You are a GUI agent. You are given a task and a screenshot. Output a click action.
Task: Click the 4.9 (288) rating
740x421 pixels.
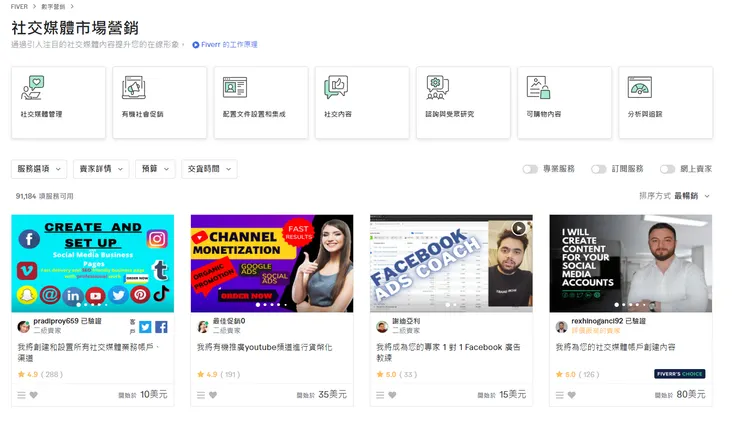click(40, 374)
